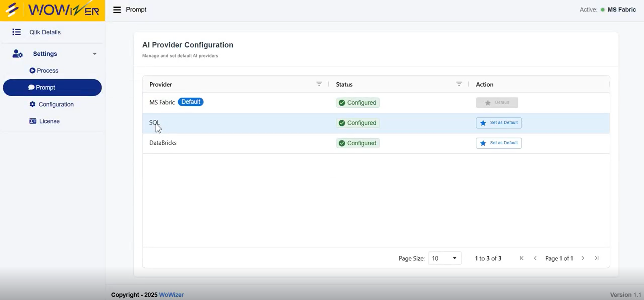Set SQL as default provider
This screenshot has width=644, height=300.
tap(499, 123)
